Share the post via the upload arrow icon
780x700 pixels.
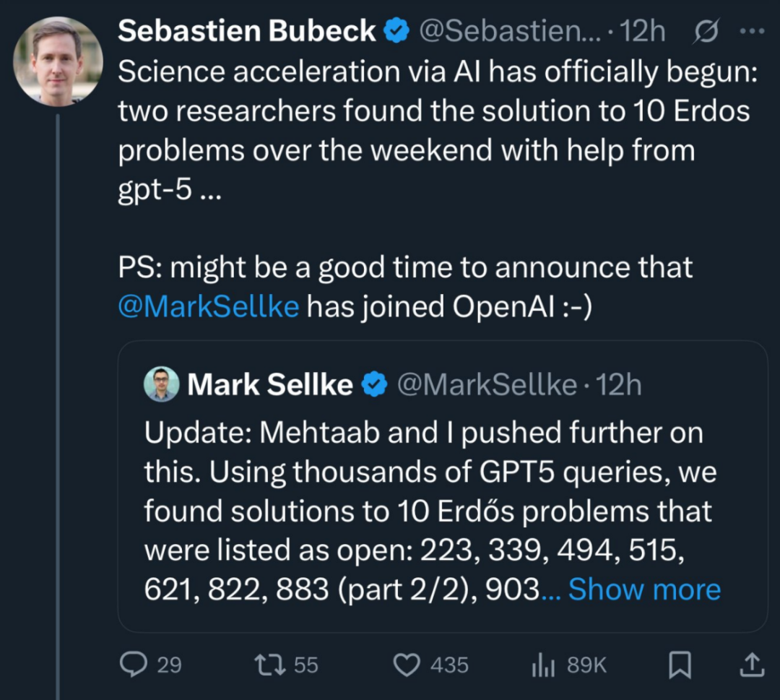pos(751,665)
